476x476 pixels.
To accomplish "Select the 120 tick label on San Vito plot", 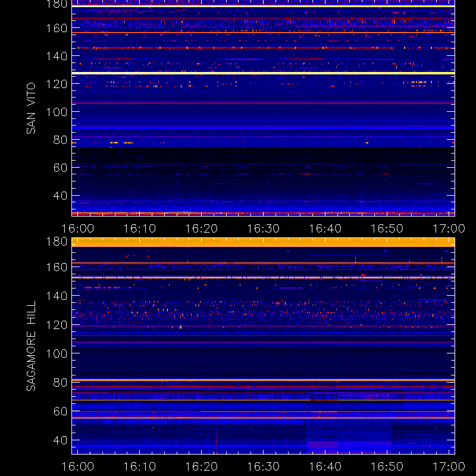I will pyautogui.click(x=57, y=84).
